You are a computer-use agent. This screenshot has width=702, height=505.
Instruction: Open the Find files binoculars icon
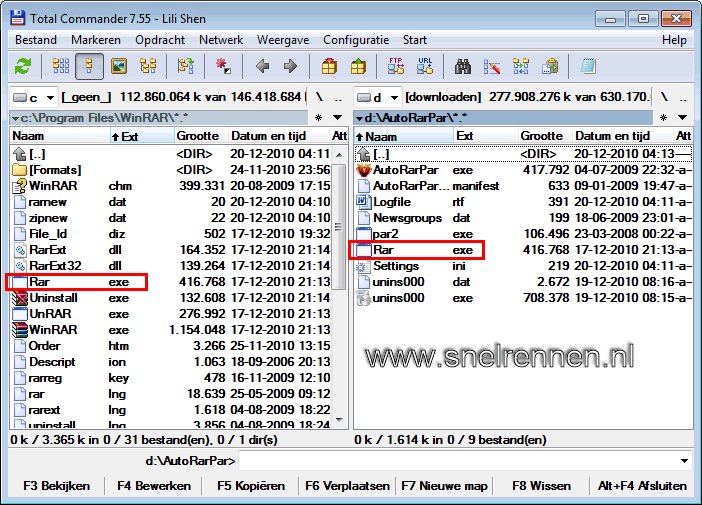462,67
